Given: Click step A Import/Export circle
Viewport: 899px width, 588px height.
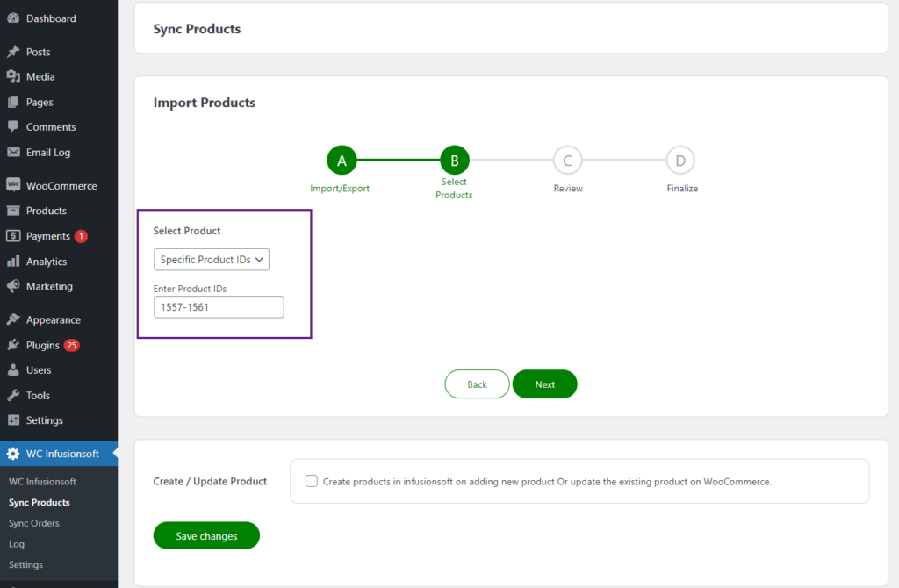Looking at the screenshot, I should click(x=342, y=161).
